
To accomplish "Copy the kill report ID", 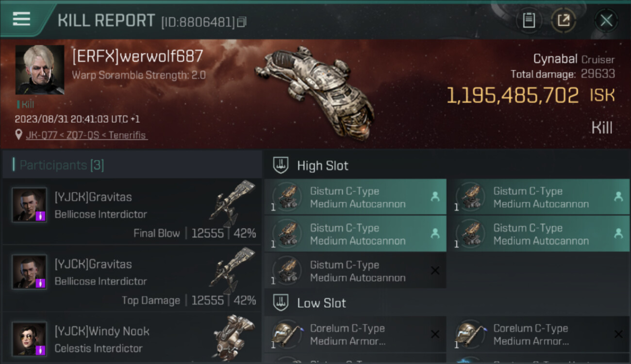I will (x=242, y=22).
